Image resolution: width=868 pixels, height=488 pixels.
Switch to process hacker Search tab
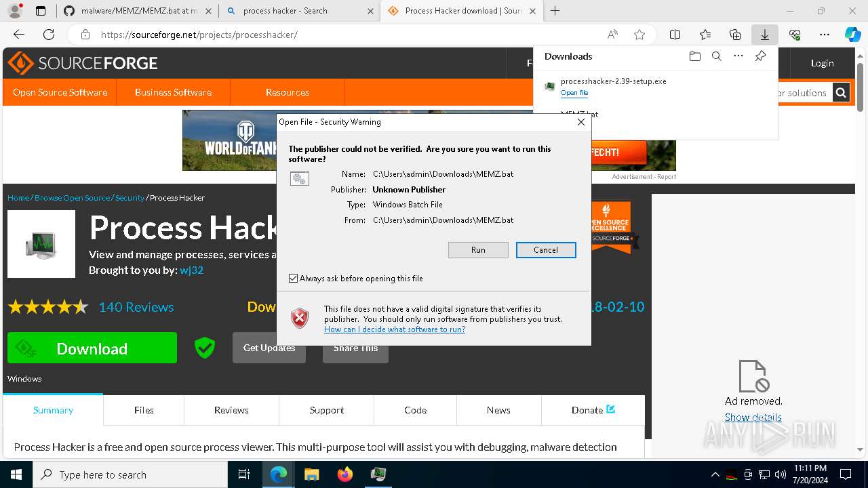pyautogui.click(x=299, y=11)
